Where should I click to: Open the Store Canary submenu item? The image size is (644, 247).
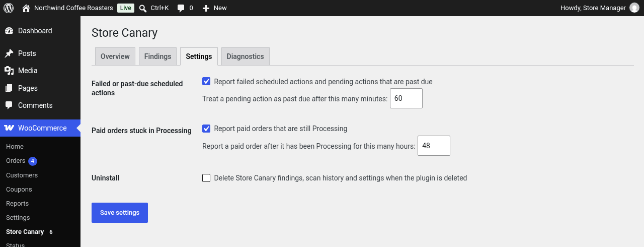point(25,232)
